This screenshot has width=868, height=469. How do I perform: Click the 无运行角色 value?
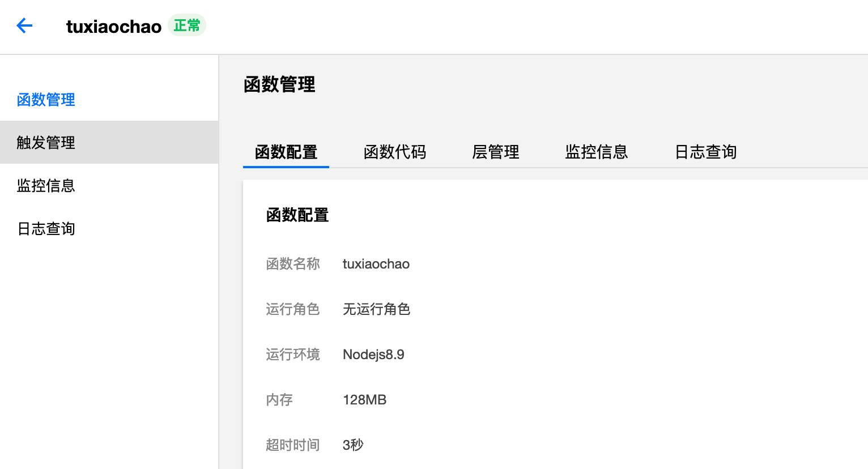376,309
